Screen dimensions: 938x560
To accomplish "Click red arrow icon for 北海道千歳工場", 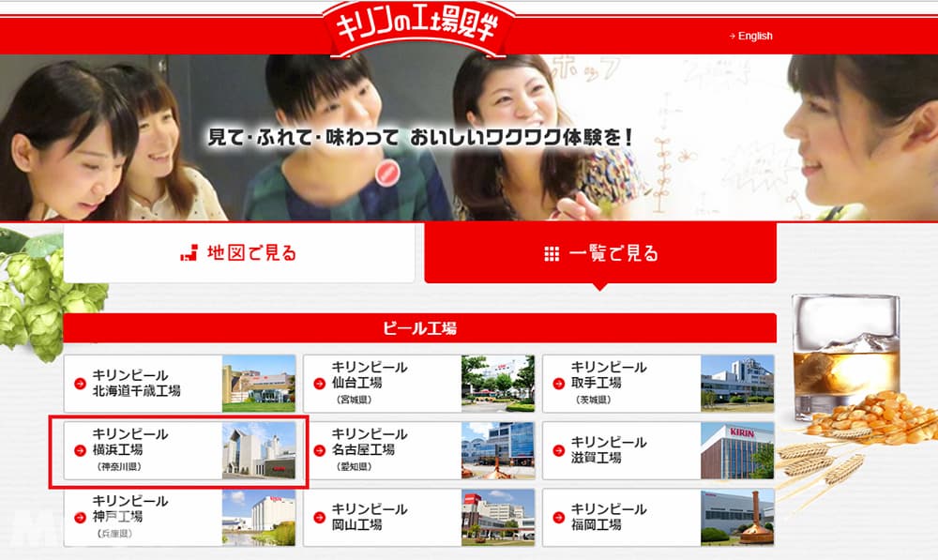I will pyautogui.click(x=80, y=384).
